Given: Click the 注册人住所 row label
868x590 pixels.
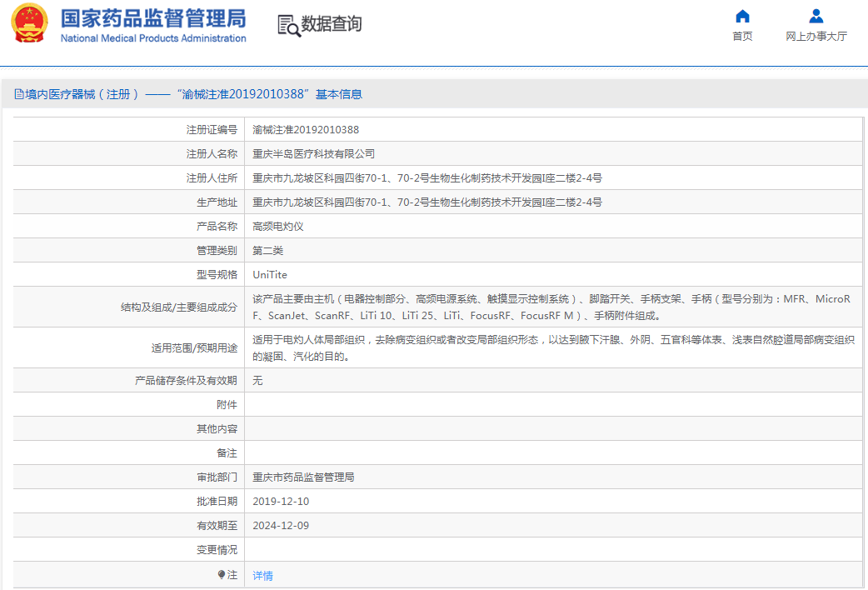Looking at the screenshot, I should click(x=212, y=178).
